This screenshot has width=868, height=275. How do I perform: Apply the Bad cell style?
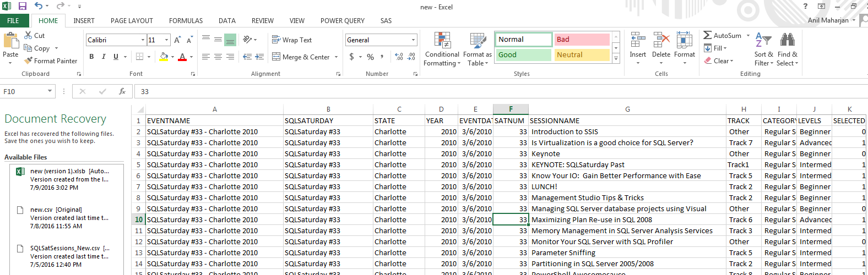582,40
